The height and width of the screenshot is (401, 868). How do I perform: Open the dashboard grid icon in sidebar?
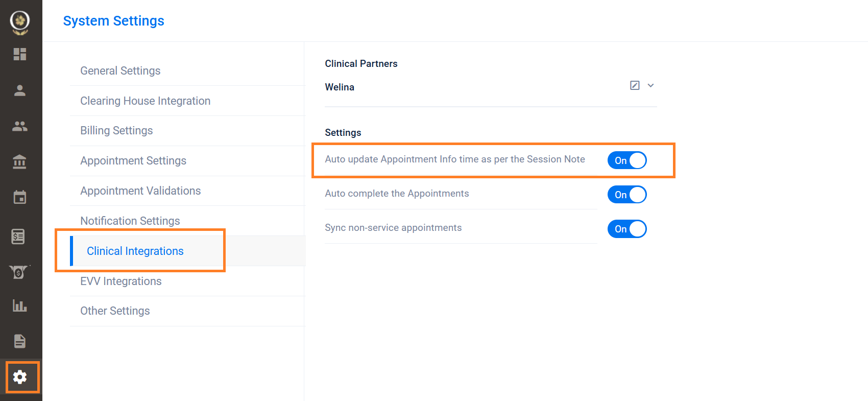[x=20, y=54]
